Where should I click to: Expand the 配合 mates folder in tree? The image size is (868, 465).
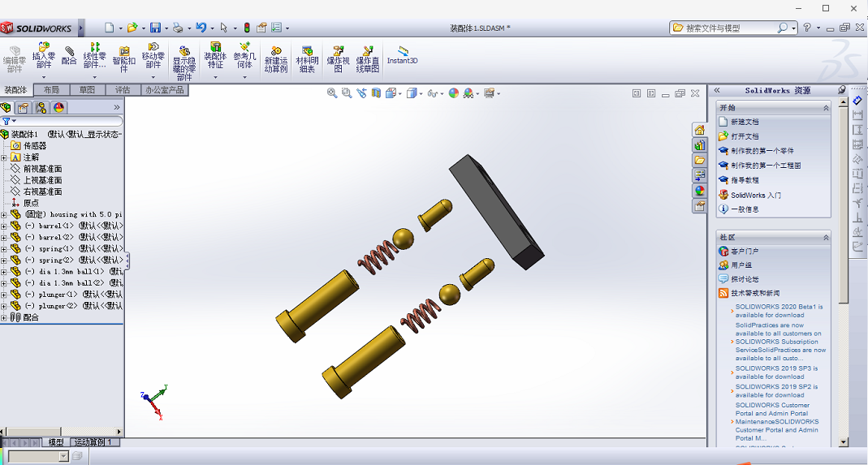tap(4, 317)
